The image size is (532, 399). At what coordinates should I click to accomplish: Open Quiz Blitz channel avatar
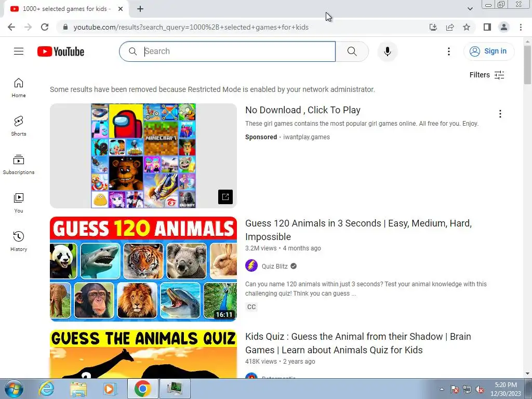click(x=251, y=265)
